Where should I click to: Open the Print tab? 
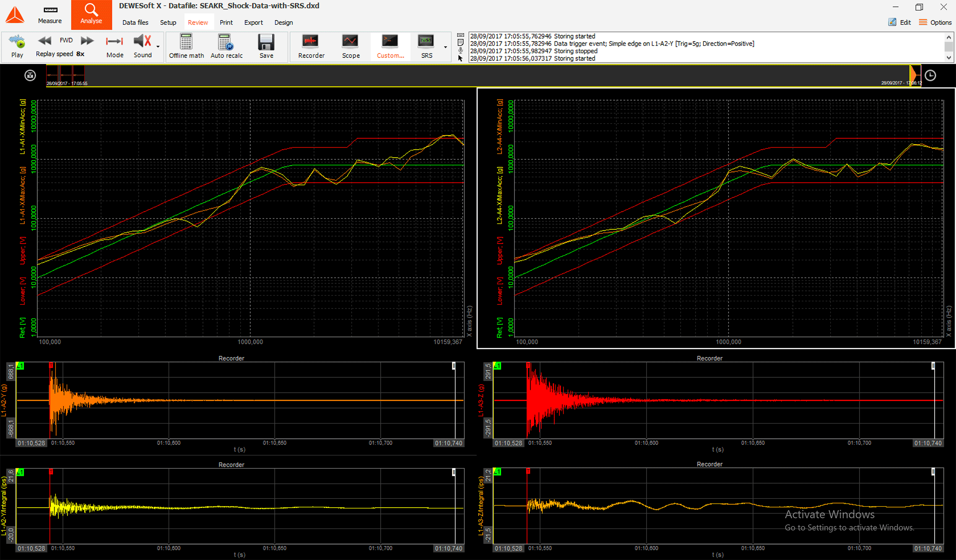[x=226, y=23]
